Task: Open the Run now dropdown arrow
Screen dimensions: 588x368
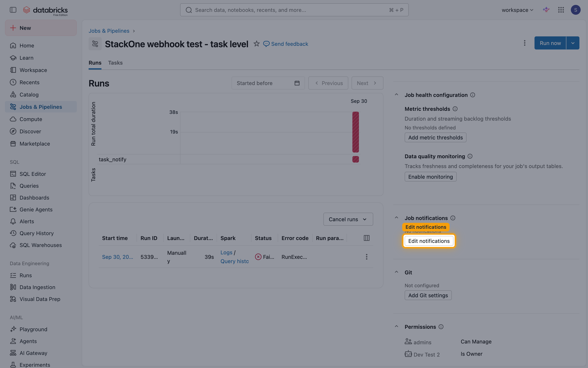Action: pos(573,43)
